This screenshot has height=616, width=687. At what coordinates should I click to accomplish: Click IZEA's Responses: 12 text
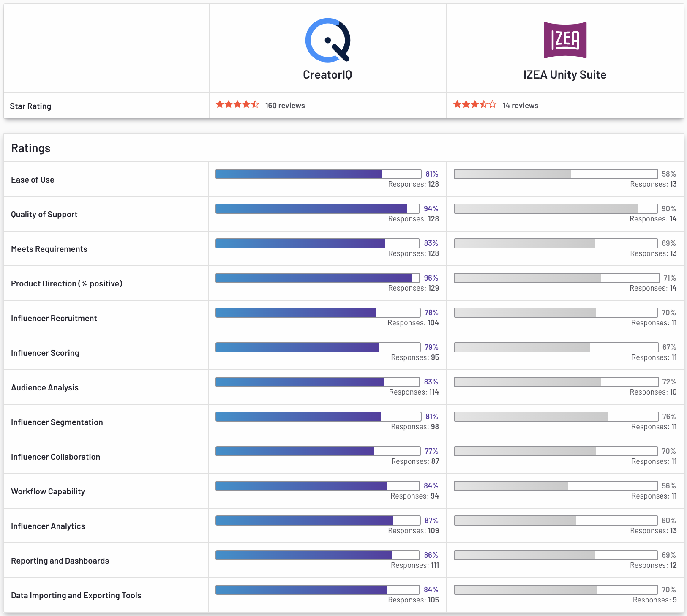pos(653,565)
